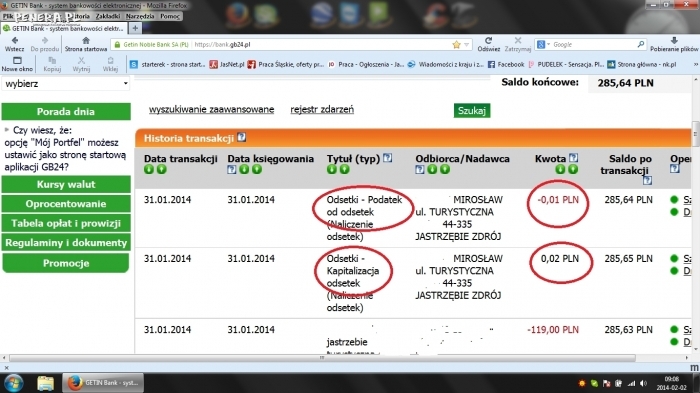Open the Google search engine dropdown
This screenshot has width=700, height=393.
pyautogui.click(x=543, y=45)
